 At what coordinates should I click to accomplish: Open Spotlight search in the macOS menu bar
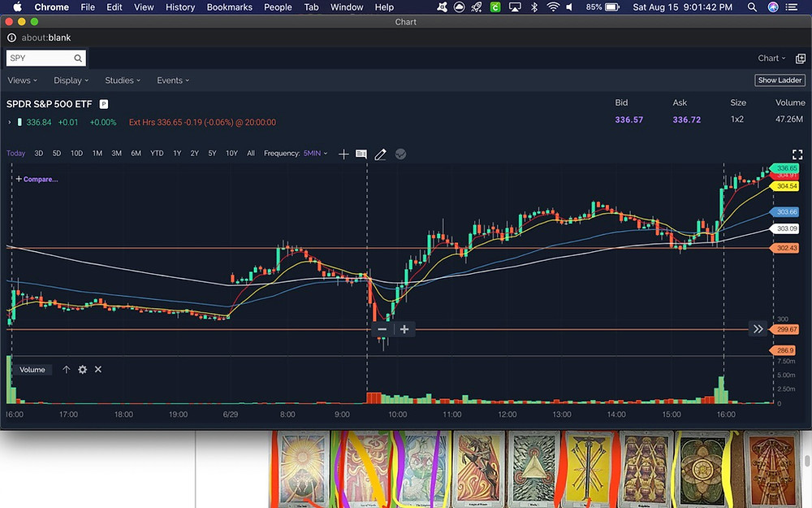(x=752, y=7)
